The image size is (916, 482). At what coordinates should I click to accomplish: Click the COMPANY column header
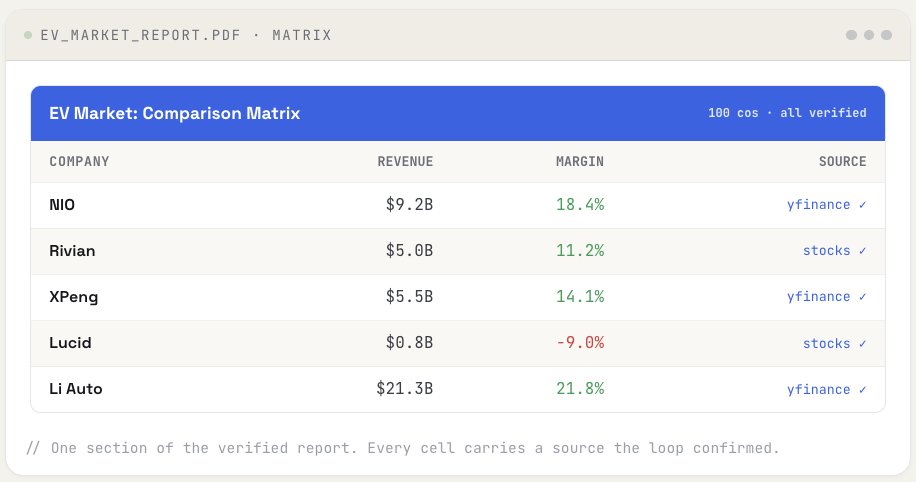click(79, 161)
